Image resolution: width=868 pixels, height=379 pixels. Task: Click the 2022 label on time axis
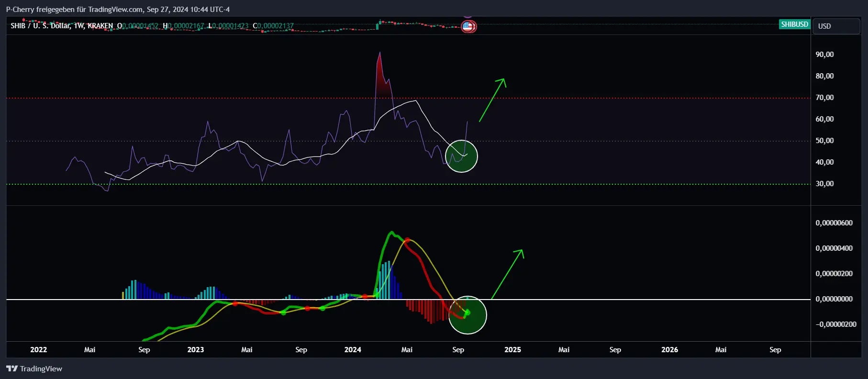[39, 350]
